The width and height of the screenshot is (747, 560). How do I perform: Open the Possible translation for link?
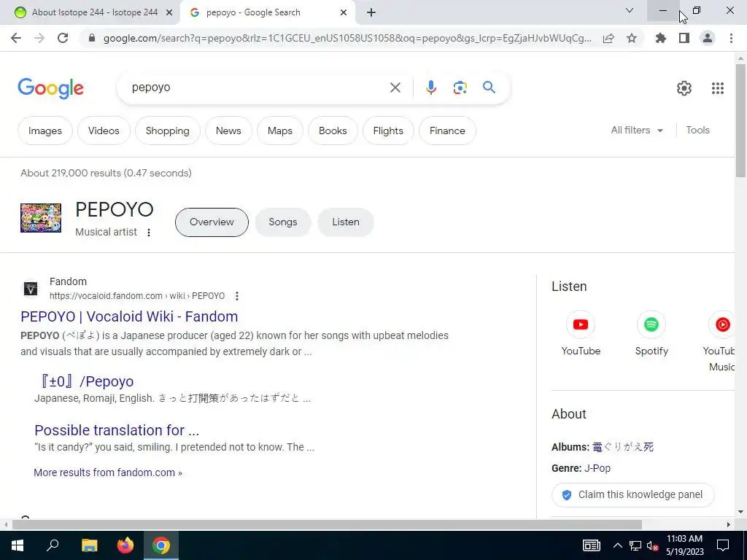click(x=117, y=430)
